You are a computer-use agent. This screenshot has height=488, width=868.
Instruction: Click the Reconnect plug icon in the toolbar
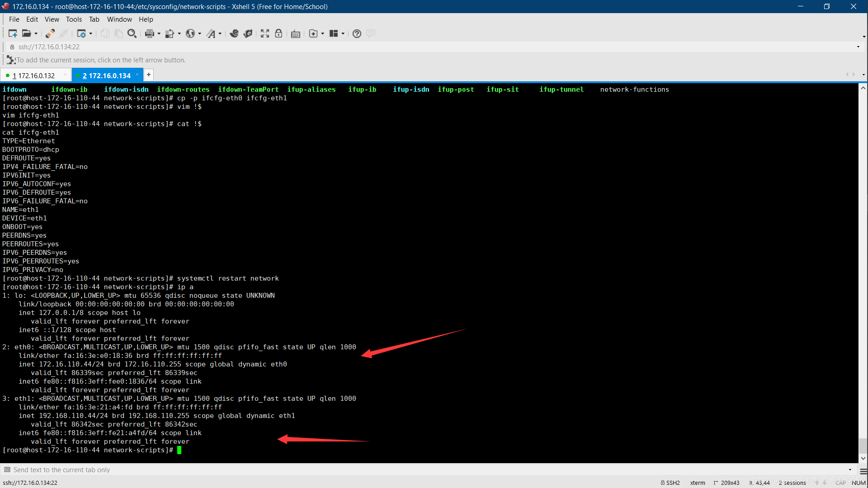point(50,33)
